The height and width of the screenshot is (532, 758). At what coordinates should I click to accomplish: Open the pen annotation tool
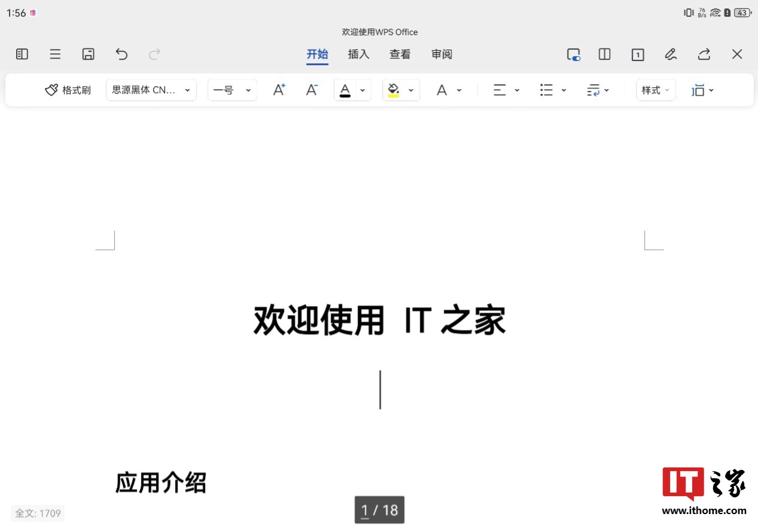[671, 54]
